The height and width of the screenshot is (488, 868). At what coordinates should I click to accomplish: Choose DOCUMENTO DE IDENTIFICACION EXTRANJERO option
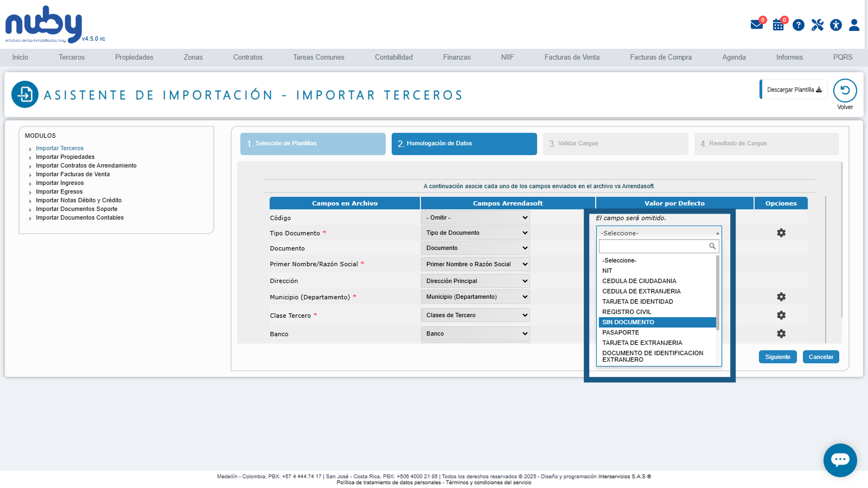658,356
